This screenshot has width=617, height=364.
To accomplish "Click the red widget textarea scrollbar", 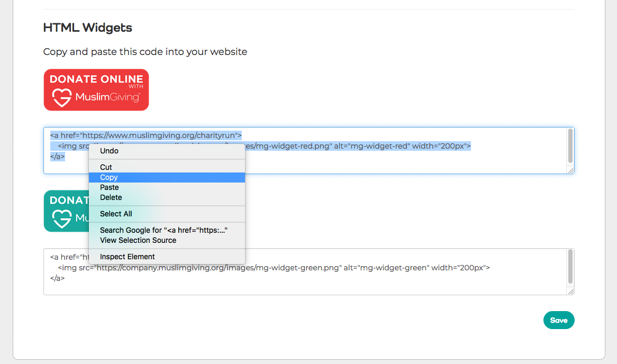I will tap(570, 145).
